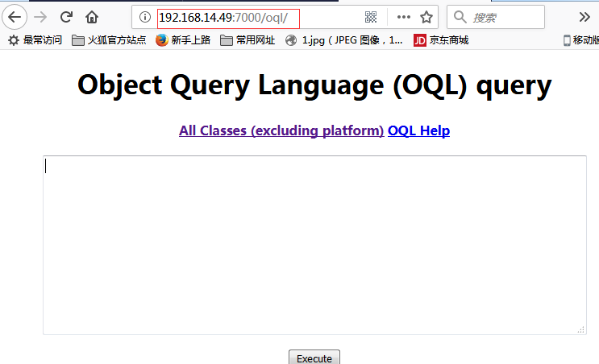This screenshot has height=364, width=599.
Task: Click the search box magnifier icon
Action: 460,17
